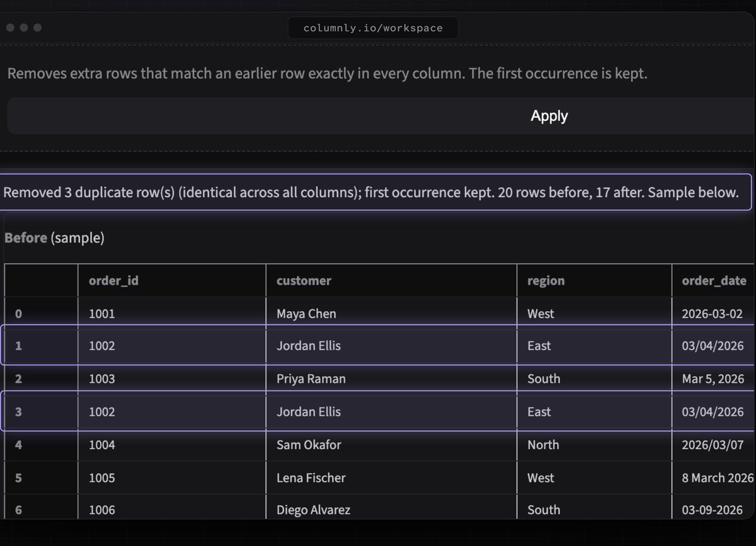Select the order_date column header
Image resolution: width=756 pixels, height=546 pixels.
coord(713,281)
